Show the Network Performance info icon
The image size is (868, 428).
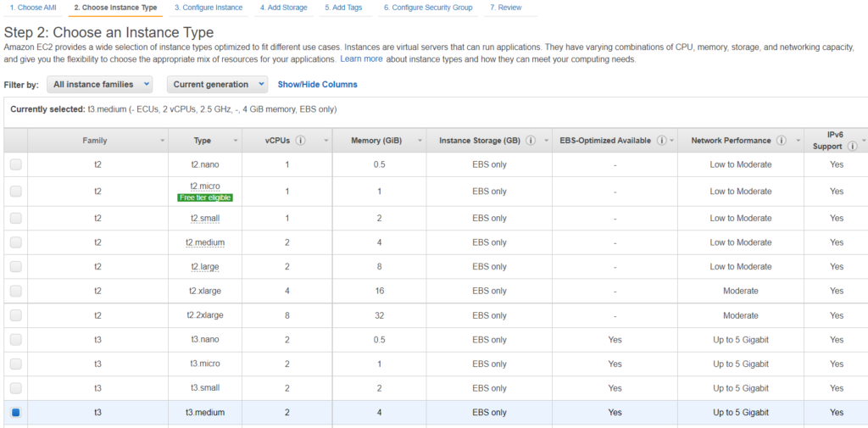781,141
